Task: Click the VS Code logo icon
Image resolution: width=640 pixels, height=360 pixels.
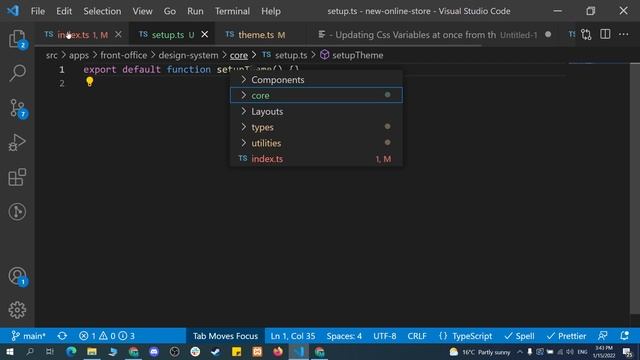Action: [x=13, y=11]
